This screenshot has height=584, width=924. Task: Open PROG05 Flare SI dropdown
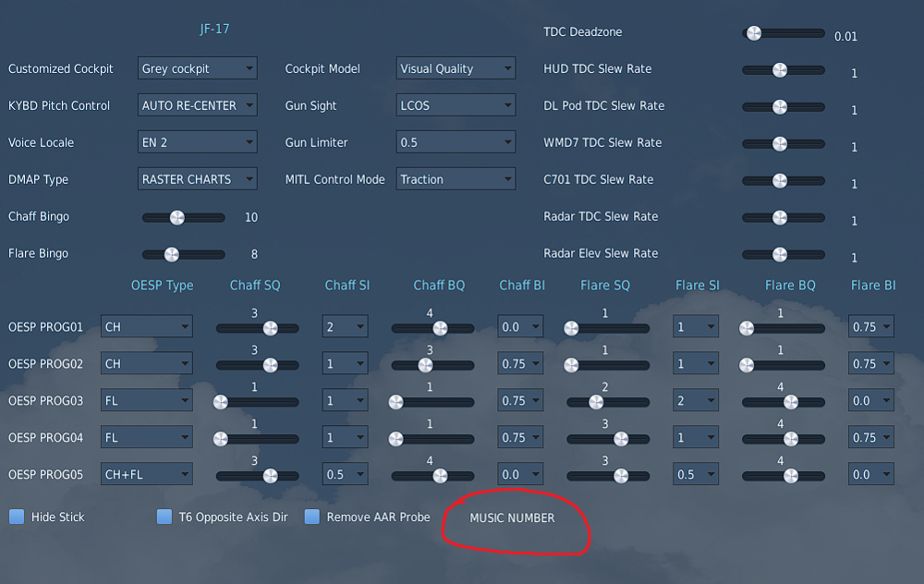click(696, 474)
